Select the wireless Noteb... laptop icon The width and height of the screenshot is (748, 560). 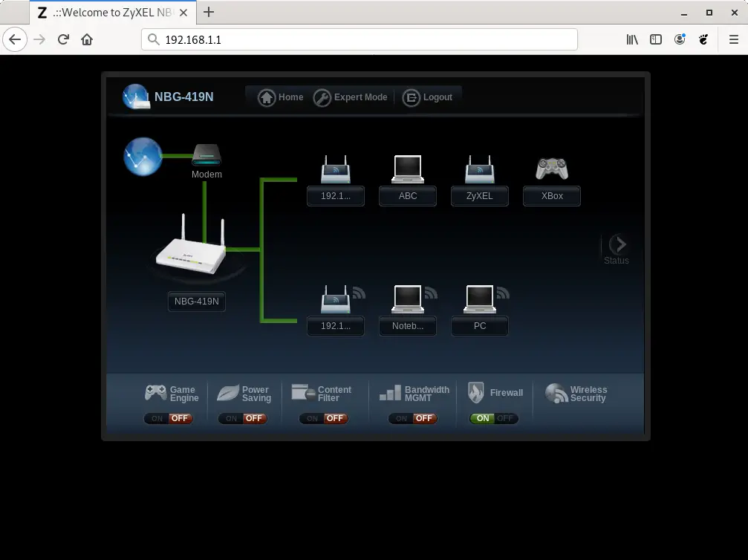408,299
